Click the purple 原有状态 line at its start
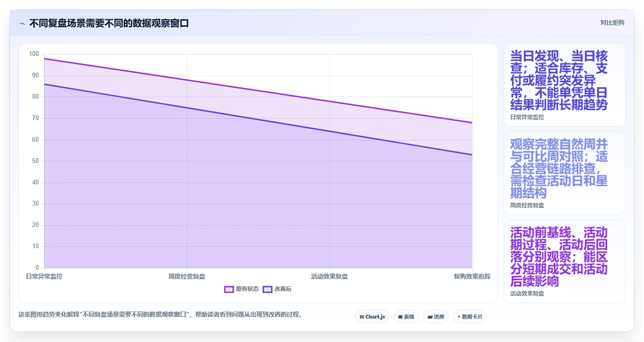This screenshot has width=644, height=342. point(45,59)
